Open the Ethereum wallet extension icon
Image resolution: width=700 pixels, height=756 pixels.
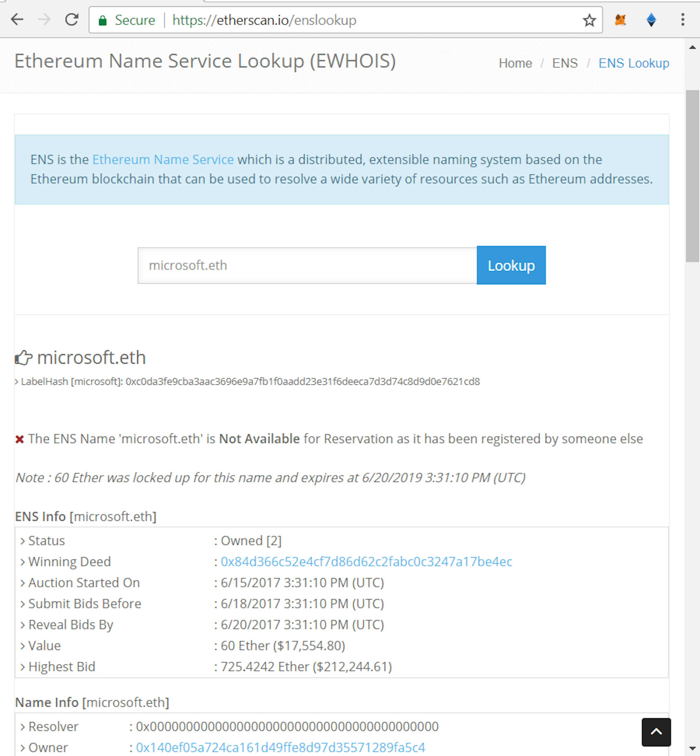pyautogui.click(x=651, y=20)
